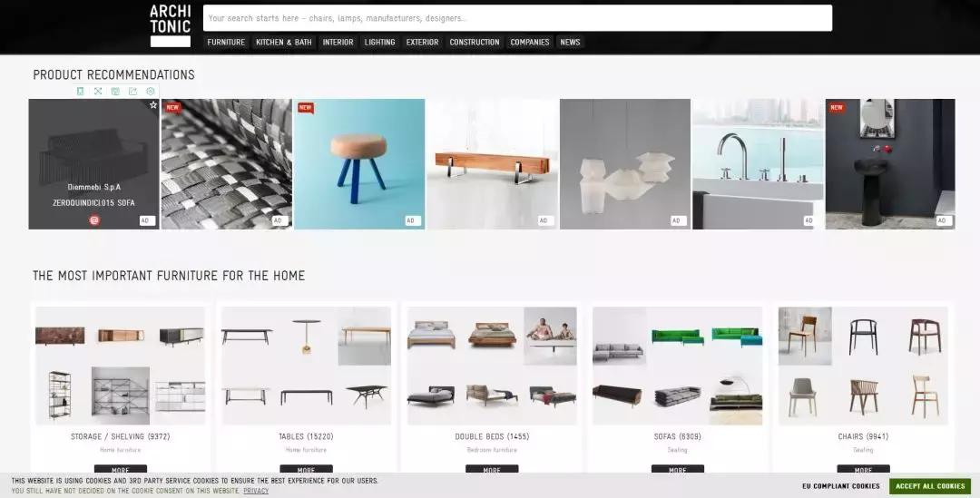Focus the product search field
Screen dimensions: 980x498
click(516, 18)
